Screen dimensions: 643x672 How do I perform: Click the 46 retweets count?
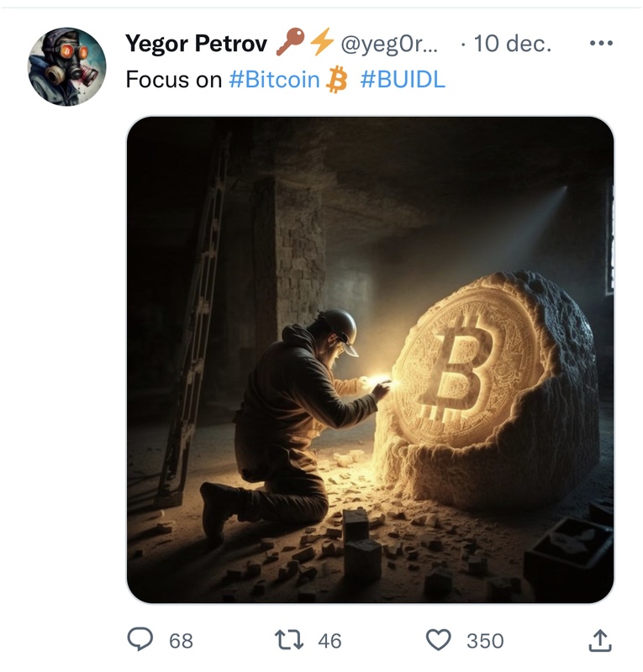point(330,641)
